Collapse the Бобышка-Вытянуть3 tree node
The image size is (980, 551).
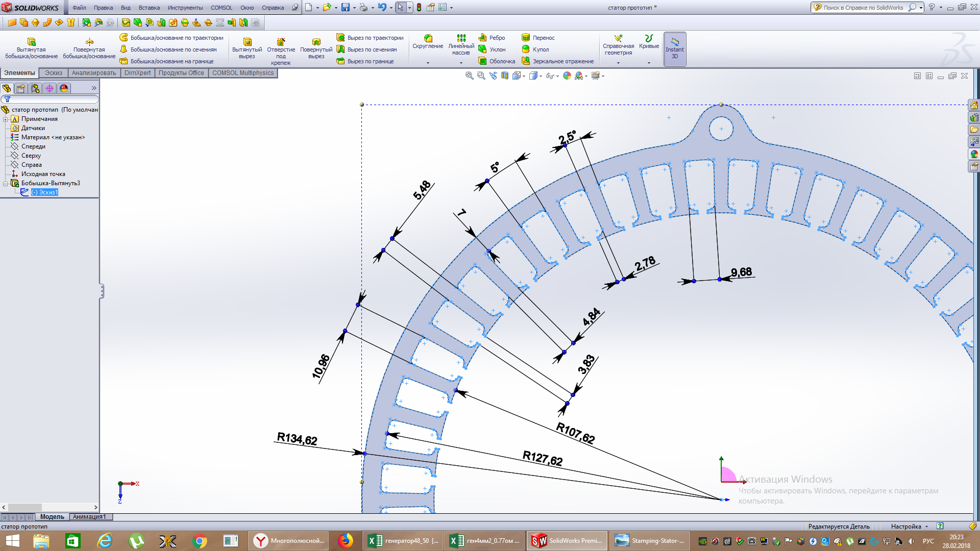click(x=5, y=183)
